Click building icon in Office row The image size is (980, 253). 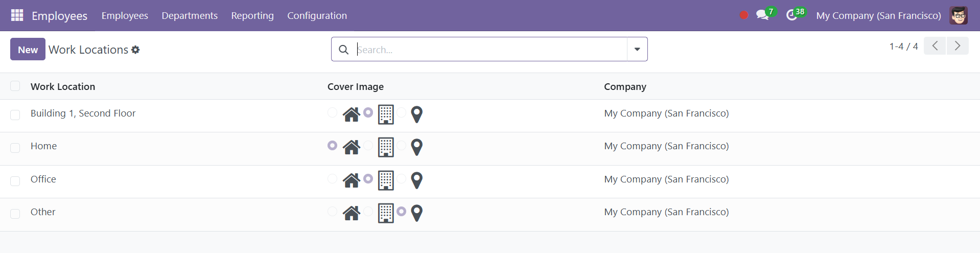[x=386, y=180]
